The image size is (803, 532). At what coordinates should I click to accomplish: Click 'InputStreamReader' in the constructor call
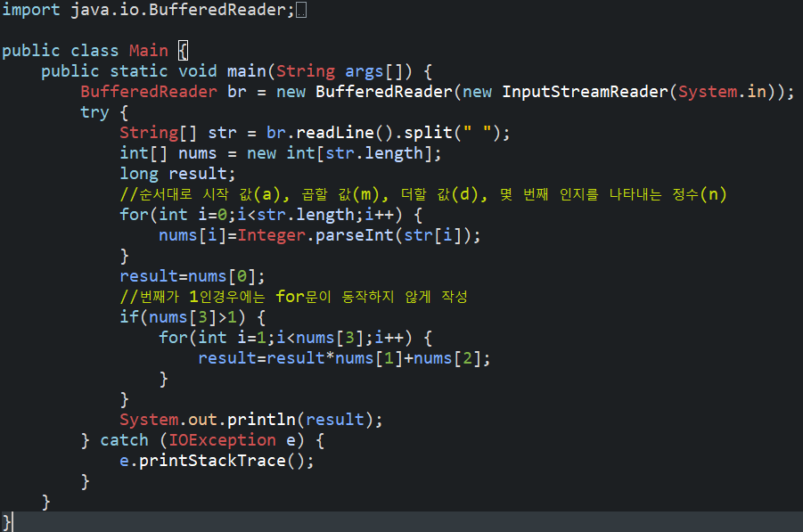[x=586, y=92]
